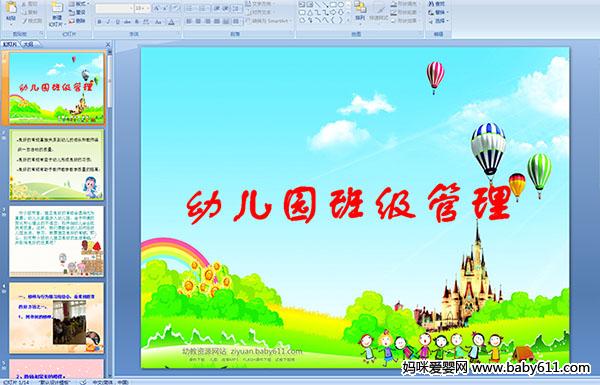Viewport: 600px width, 385px height.
Task: Switch to the Slides tab in pane
Action: coord(10,44)
